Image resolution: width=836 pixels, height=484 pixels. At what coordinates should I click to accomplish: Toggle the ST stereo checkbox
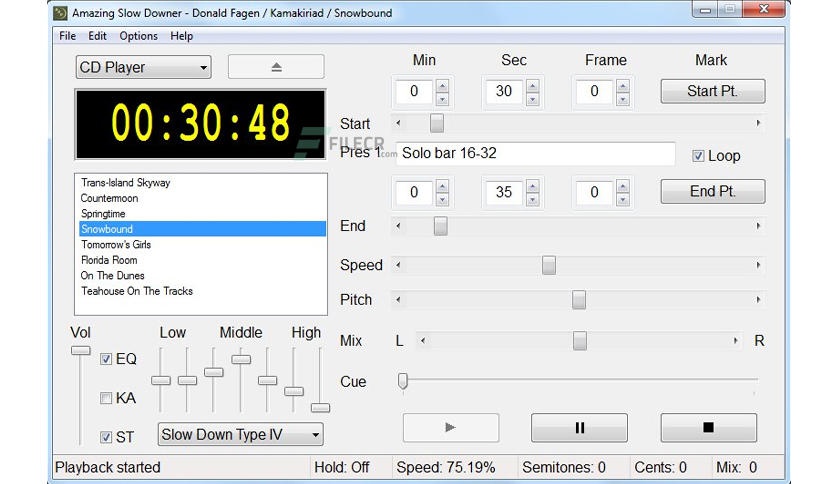click(106, 437)
